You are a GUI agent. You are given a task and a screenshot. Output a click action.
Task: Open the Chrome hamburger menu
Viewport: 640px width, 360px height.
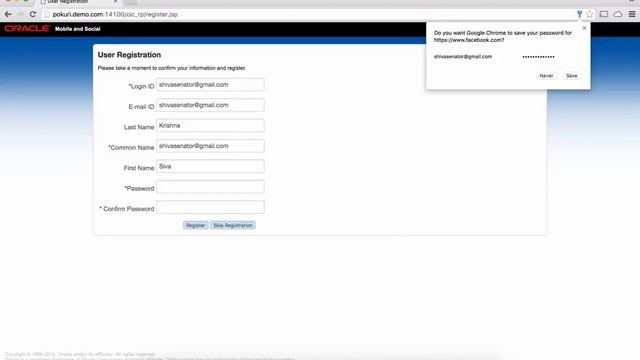pos(632,14)
